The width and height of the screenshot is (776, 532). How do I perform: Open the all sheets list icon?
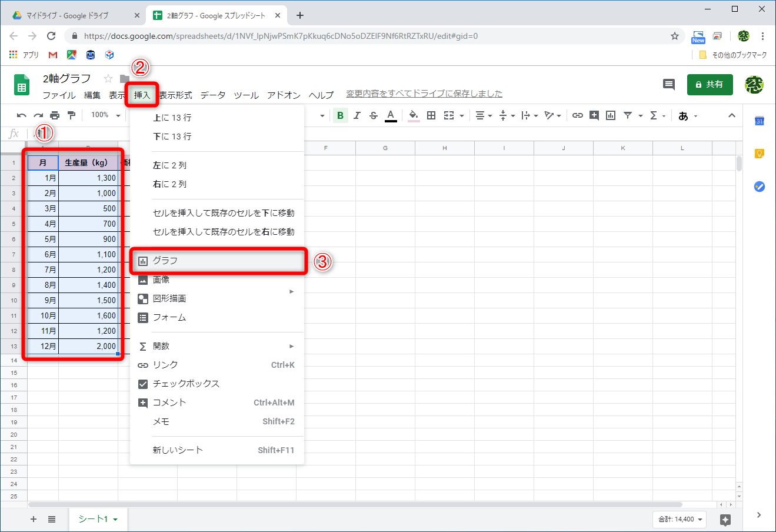point(52,519)
